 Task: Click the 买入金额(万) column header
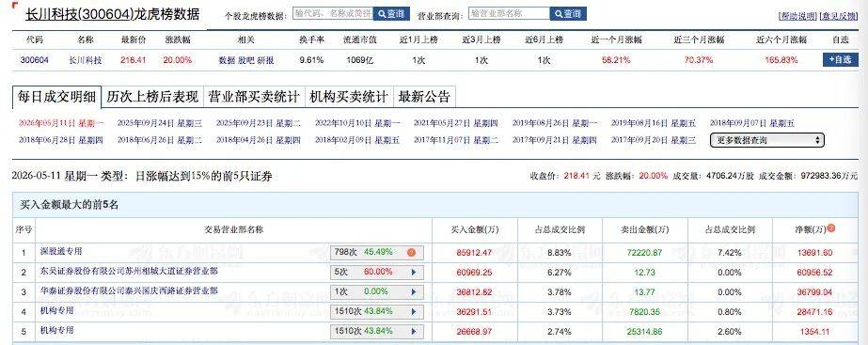pyautogui.click(x=474, y=229)
